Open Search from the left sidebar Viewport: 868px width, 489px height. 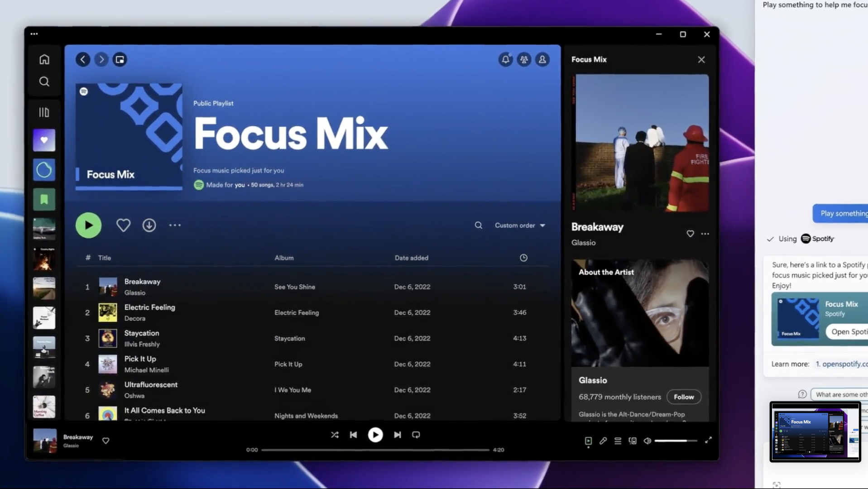(44, 81)
